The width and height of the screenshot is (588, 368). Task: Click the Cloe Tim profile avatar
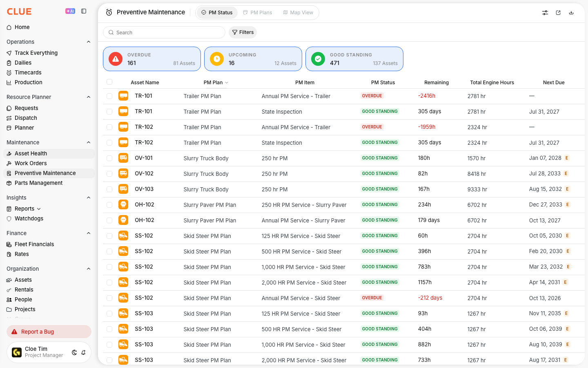pyautogui.click(x=17, y=352)
